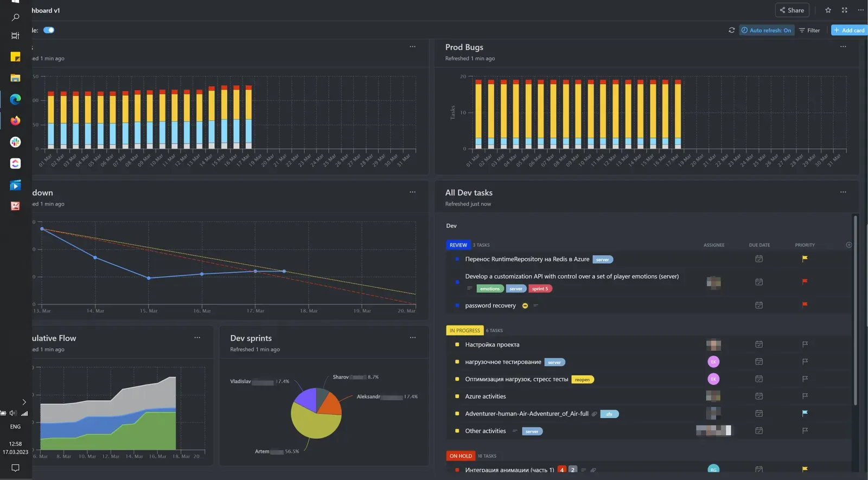Click status square of Adventurer-human-Air task
Image resolution: width=868 pixels, height=480 pixels.
point(457,413)
